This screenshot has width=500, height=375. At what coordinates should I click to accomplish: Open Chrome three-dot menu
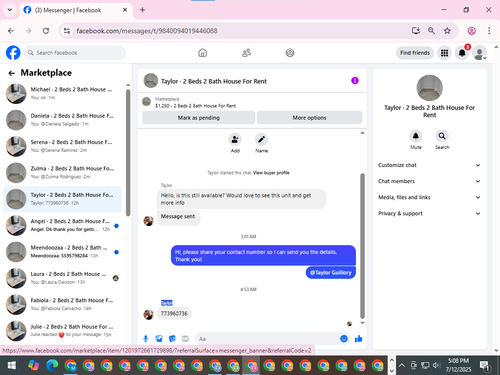pos(489,31)
